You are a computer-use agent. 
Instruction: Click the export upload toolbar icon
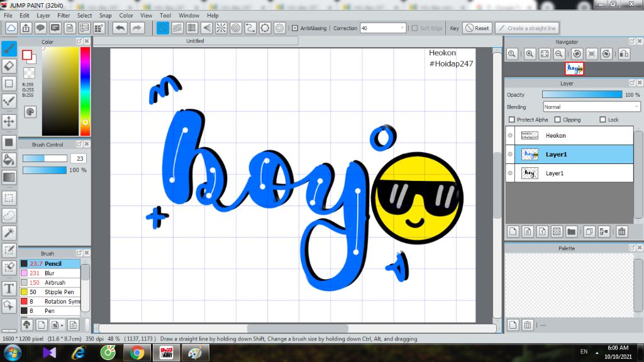coord(26,28)
